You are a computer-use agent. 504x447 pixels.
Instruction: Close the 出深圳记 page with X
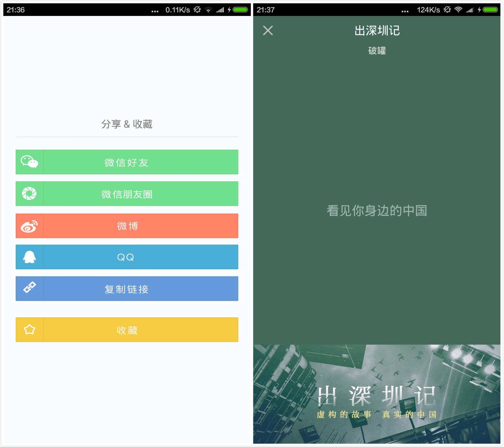coord(268,31)
